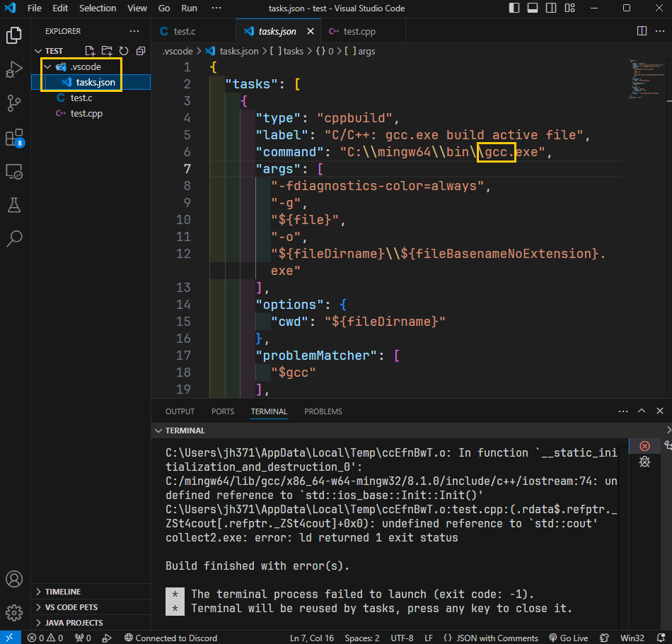
Task: Click Go Live in status bar
Action: tap(568, 638)
